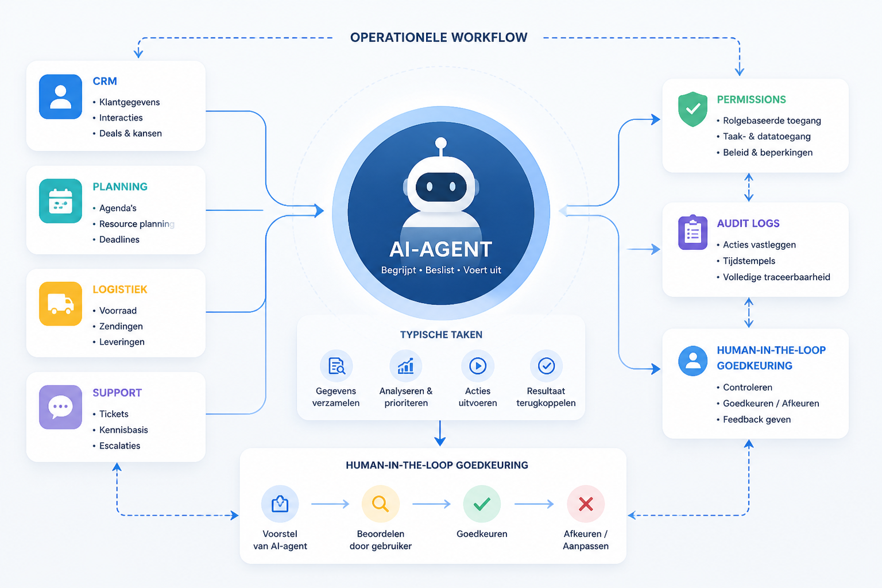The height and width of the screenshot is (588, 882).
Task: Click 'Taak- & datatoegang' bullet
Action: [767, 137]
